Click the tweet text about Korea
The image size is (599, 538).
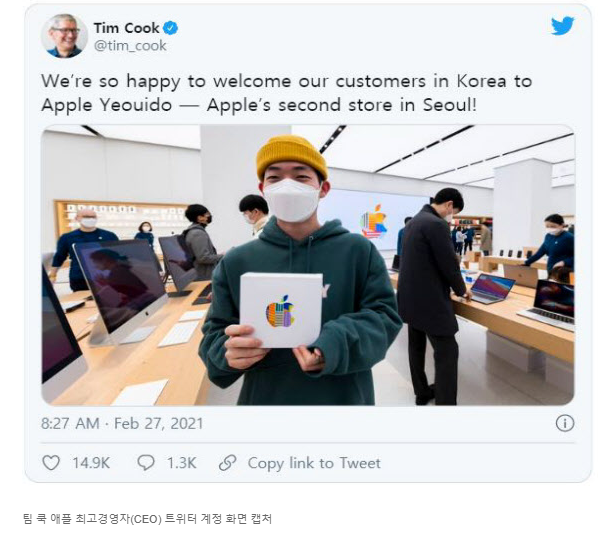(287, 93)
